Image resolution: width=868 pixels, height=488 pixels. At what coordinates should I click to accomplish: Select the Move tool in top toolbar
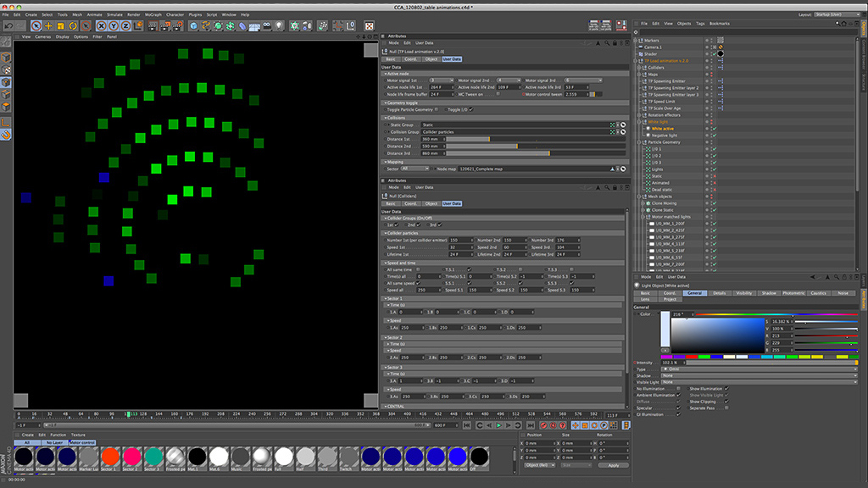pos(49,26)
